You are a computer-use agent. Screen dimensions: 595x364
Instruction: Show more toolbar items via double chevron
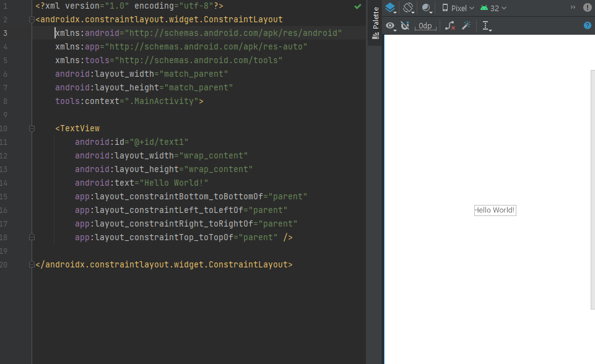573,7
